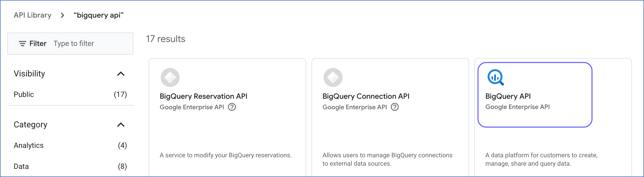Click Google Enterprise API label under BigQuery API

tap(517, 107)
